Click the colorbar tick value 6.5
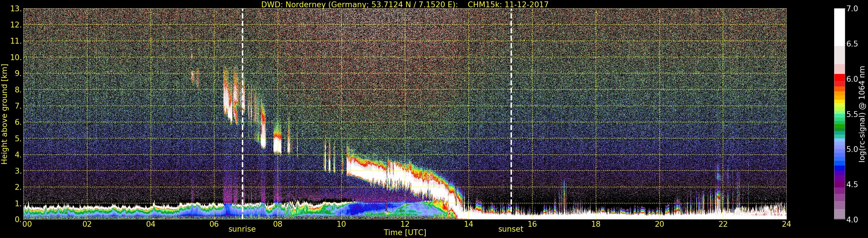Screen dimensions: 868x238 [x=852, y=44]
